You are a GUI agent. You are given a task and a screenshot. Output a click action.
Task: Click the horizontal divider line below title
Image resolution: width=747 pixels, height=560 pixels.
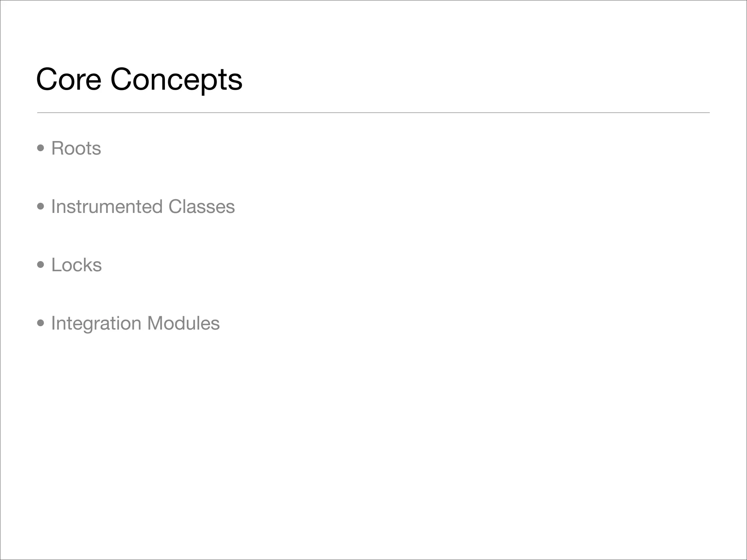pyautogui.click(x=373, y=113)
